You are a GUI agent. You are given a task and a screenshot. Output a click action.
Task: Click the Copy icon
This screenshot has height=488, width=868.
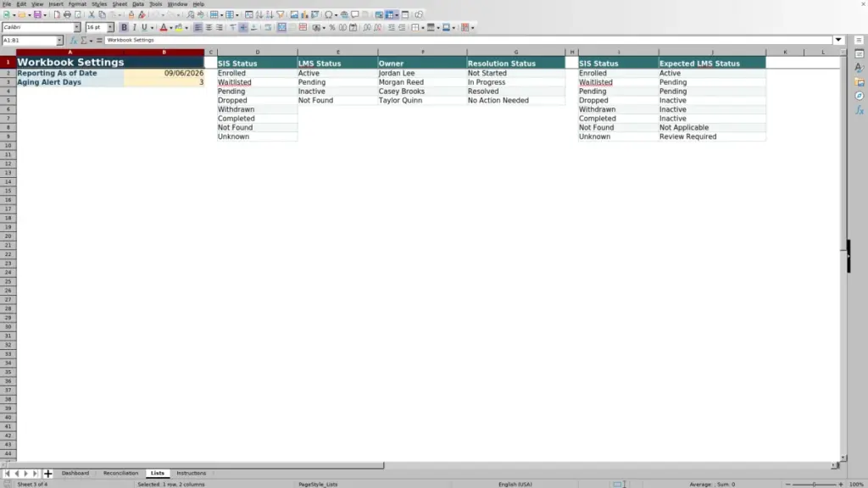pyautogui.click(x=102, y=14)
